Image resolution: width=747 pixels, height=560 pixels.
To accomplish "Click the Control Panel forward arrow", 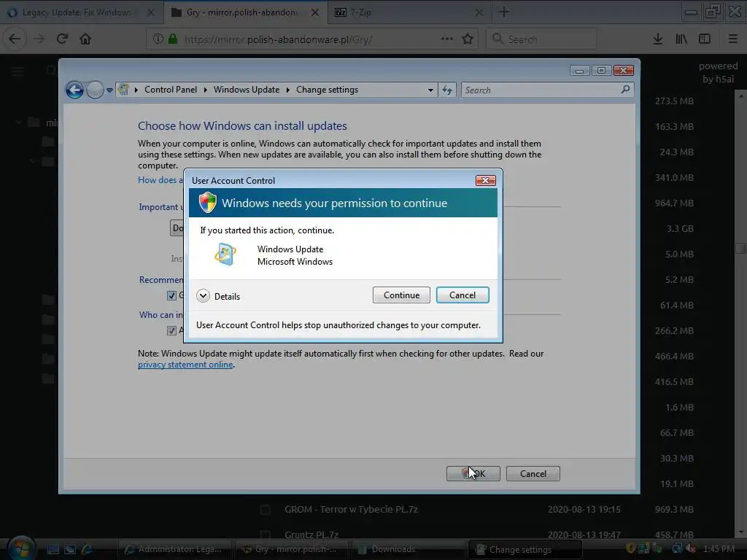I will click(x=95, y=90).
